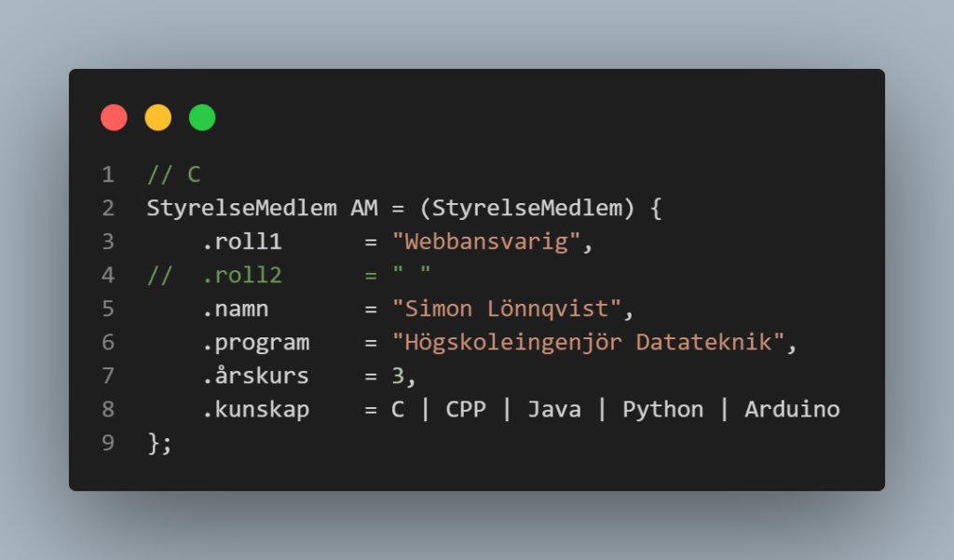This screenshot has width=954, height=560.
Task: Click the red close dot
Action: click(x=114, y=117)
